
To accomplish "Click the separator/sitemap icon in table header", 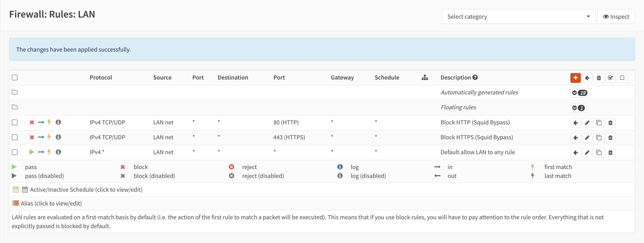I will pyautogui.click(x=425, y=78).
